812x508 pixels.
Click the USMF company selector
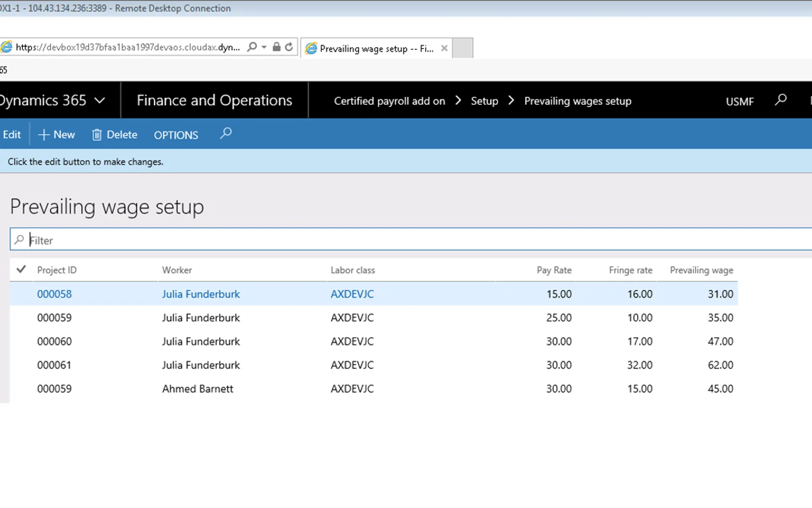pos(739,102)
